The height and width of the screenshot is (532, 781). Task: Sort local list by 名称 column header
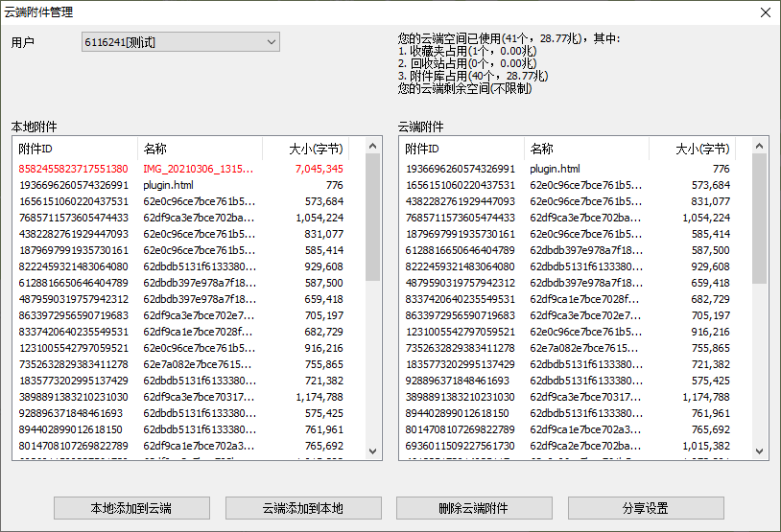coord(200,149)
